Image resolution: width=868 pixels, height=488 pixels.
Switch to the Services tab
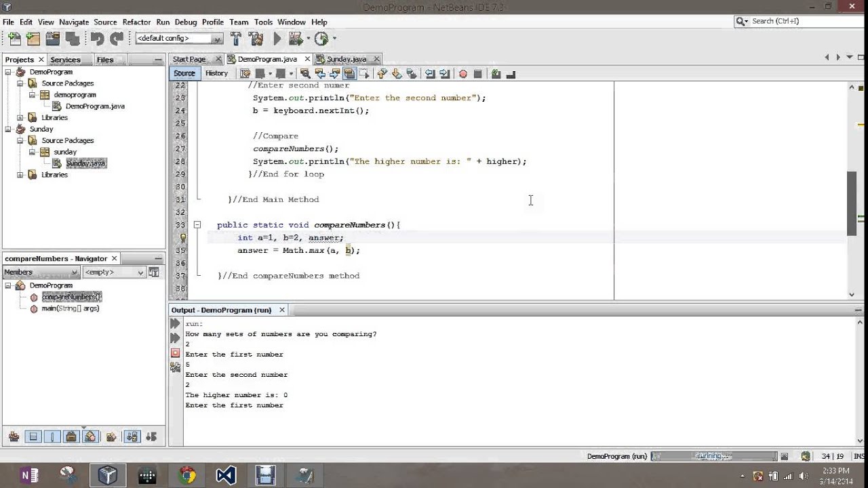click(65, 60)
